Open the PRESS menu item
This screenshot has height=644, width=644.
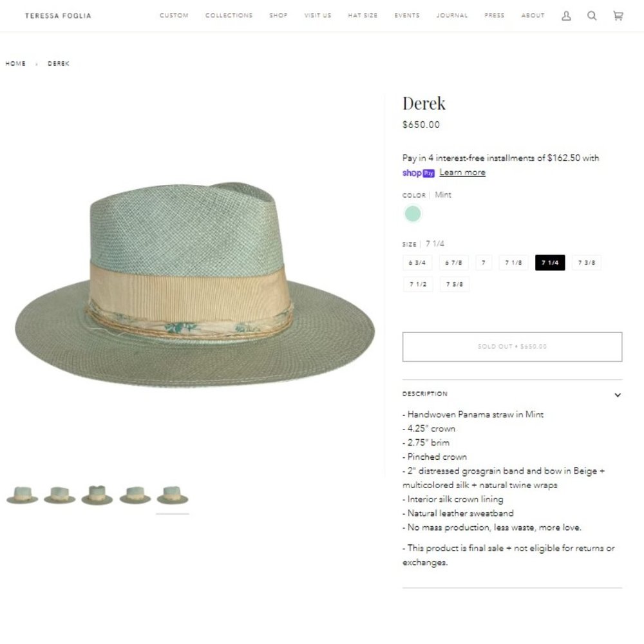coord(494,15)
